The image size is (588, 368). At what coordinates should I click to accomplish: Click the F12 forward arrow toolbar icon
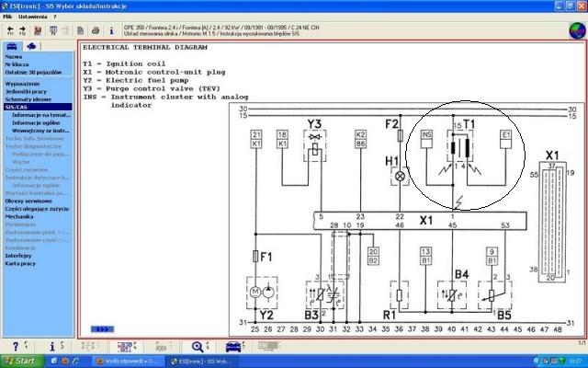point(24,29)
